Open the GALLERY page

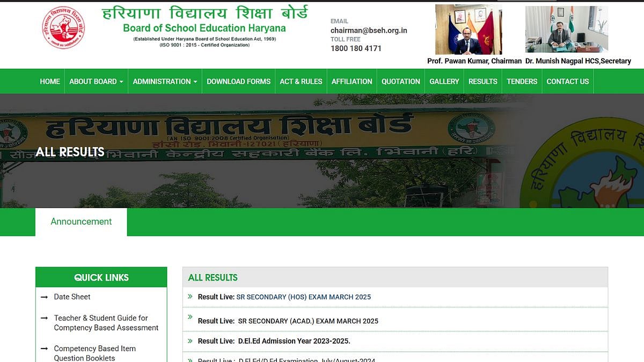[444, 82]
